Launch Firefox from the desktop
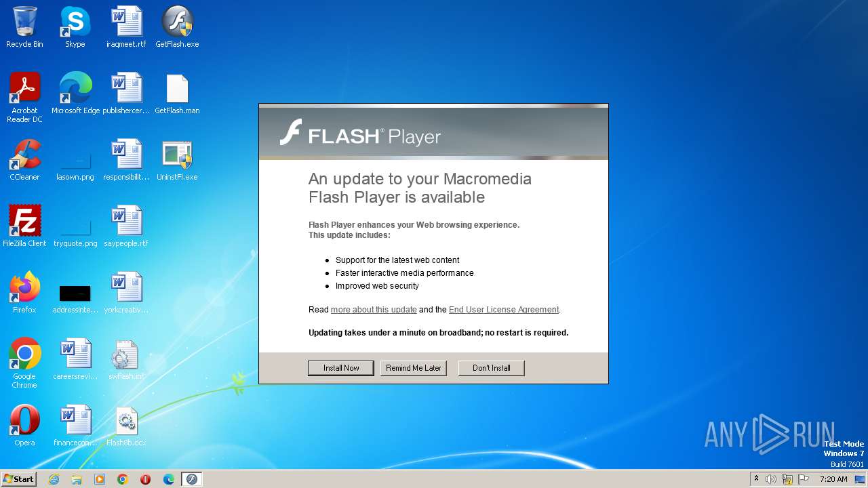868x488 pixels. pyautogui.click(x=24, y=293)
